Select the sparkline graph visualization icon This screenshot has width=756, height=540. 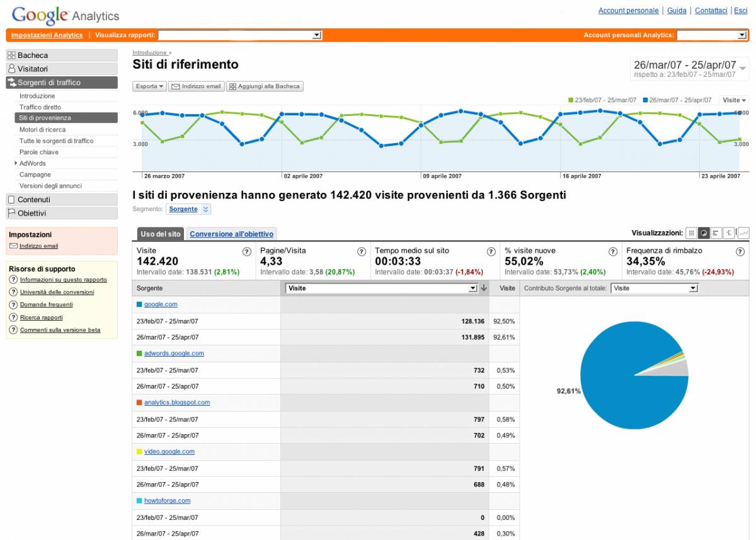tap(743, 233)
